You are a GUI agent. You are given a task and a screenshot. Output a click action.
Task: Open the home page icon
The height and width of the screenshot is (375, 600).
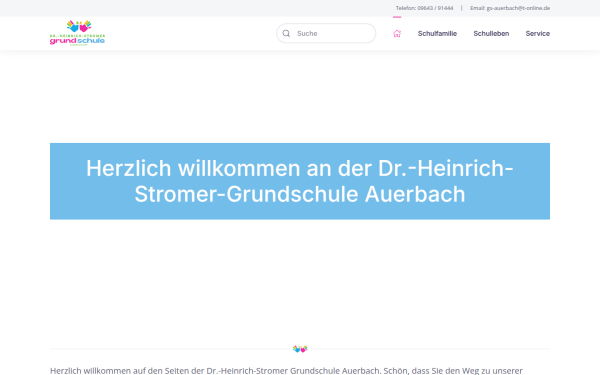point(397,34)
